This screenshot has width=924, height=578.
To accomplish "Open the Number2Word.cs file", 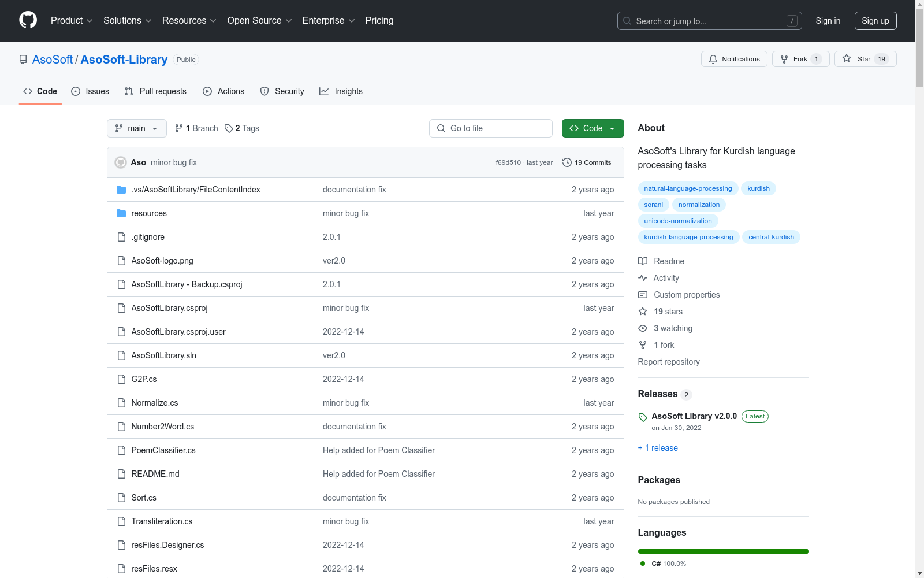I will [x=163, y=427].
